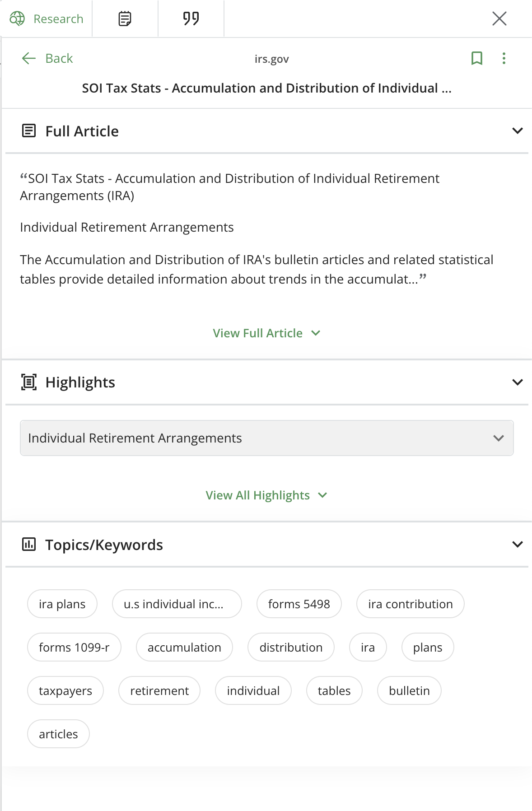Screen dimensions: 532x811
Task: Select the 'taxpayers' keyword chip
Action: pos(65,691)
